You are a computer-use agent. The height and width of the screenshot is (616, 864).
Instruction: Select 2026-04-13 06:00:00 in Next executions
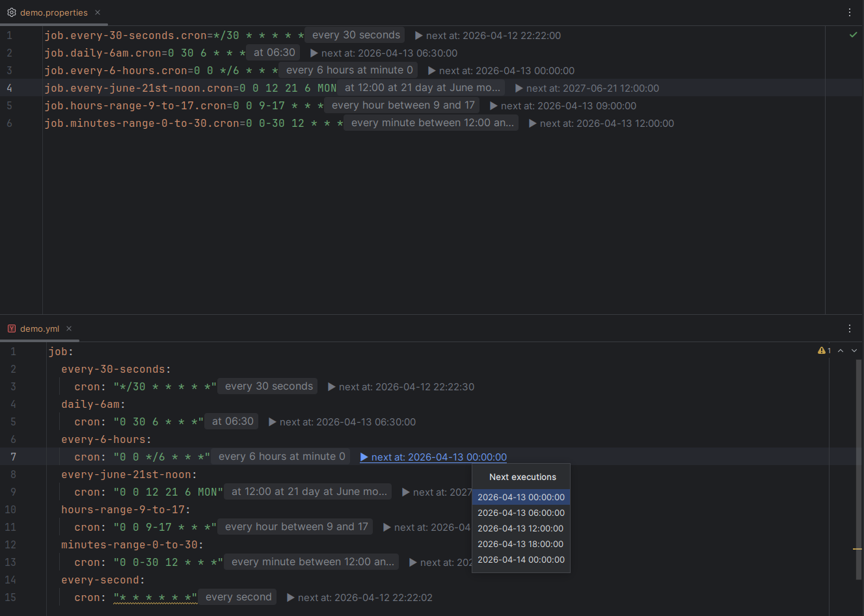(x=521, y=513)
